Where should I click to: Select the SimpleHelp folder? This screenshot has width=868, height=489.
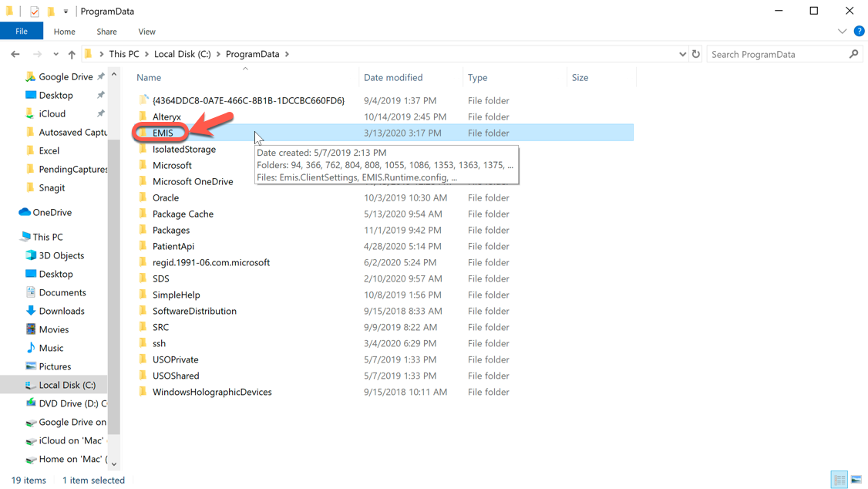176,295
